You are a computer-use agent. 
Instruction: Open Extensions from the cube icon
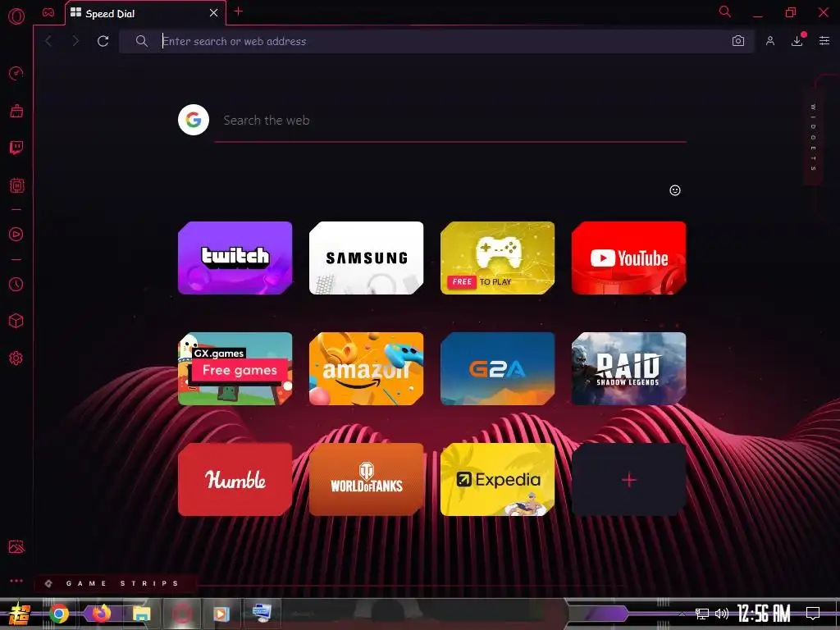coord(16,321)
